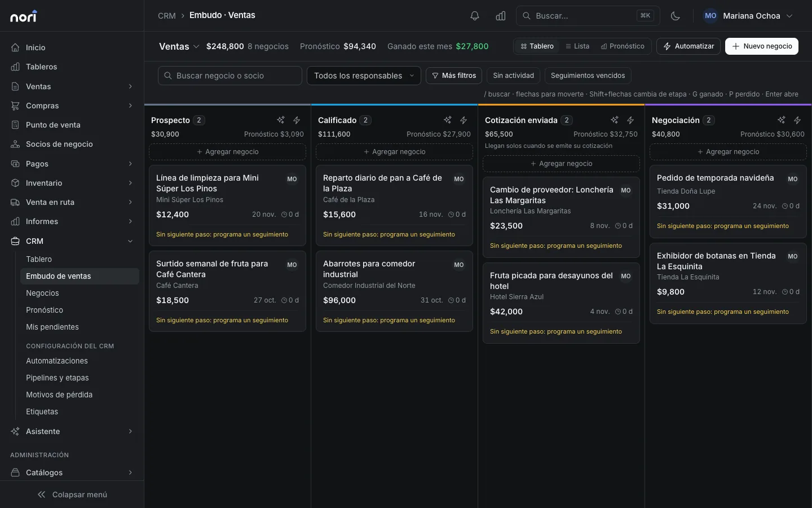This screenshot has width=812, height=508.
Task: Click Agregar negocio in Calificado column
Action: (x=394, y=152)
